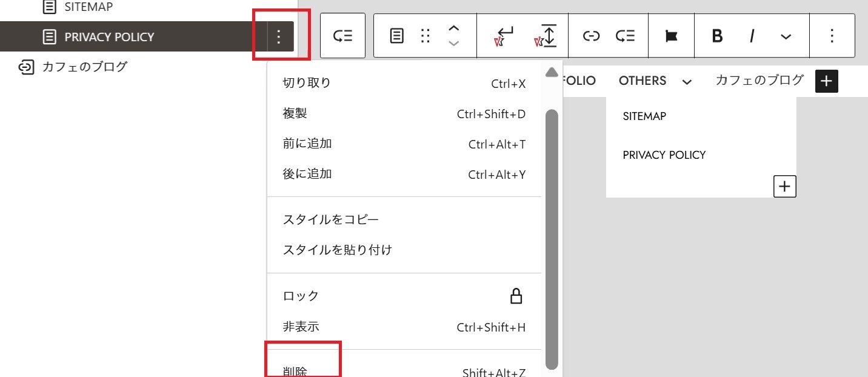
Task: Choose 非表示 from the context menu
Action: pyautogui.click(x=404, y=327)
